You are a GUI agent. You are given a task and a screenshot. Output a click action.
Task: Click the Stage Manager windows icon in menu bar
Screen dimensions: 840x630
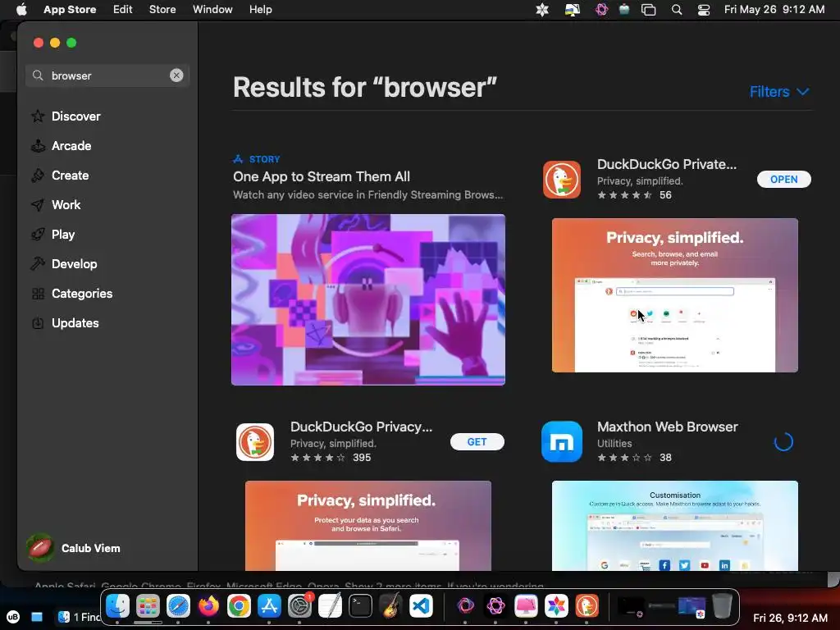tap(649, 10)
